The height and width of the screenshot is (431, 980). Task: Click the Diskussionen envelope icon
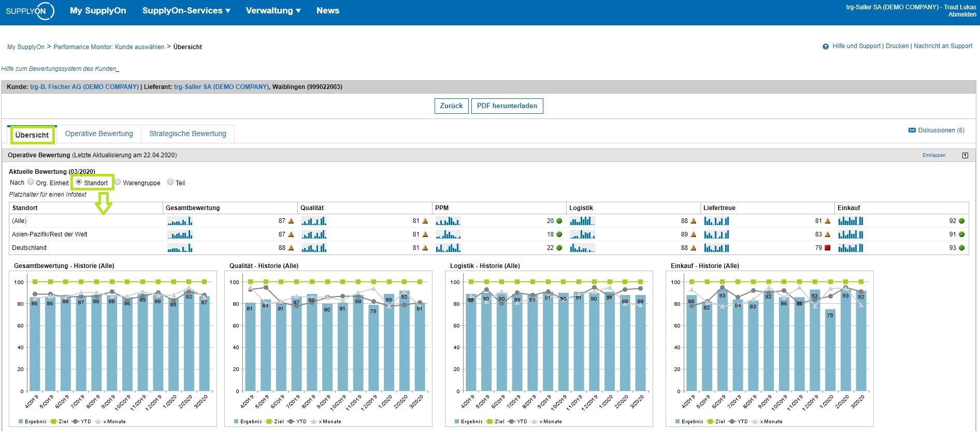(912, 130)
